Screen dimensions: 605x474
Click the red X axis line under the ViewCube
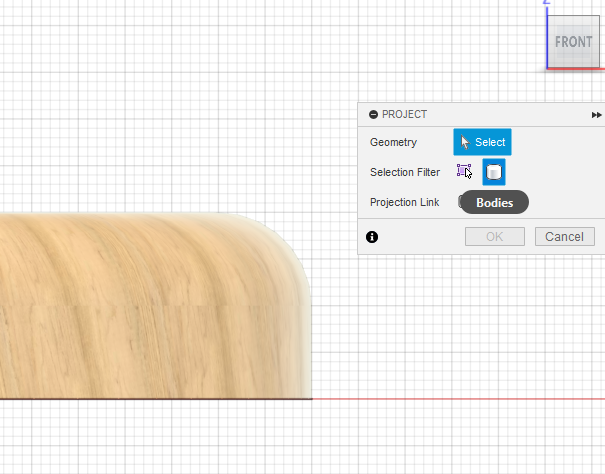(x=575, y=70)
